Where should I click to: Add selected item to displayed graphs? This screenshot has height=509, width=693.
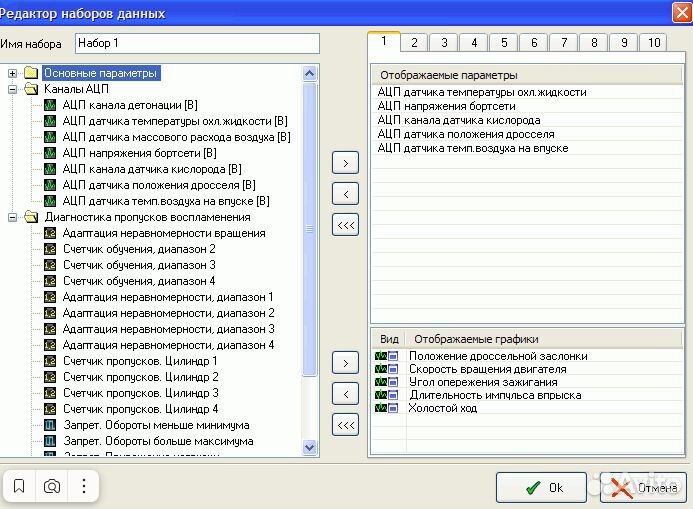[x=346, y=363]
